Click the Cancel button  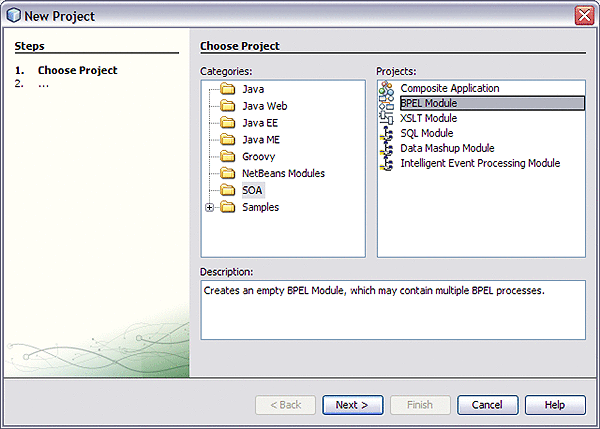(488, 405)
